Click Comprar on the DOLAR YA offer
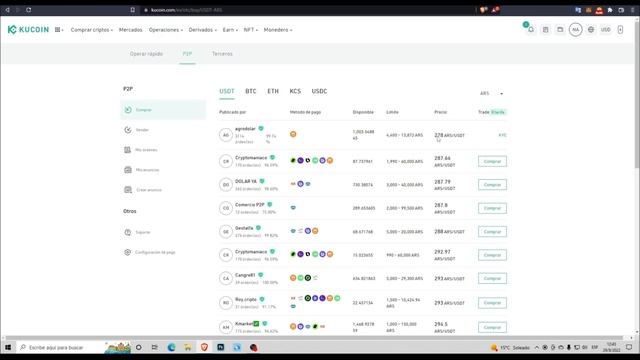The image size is (640, 360). 492,184
